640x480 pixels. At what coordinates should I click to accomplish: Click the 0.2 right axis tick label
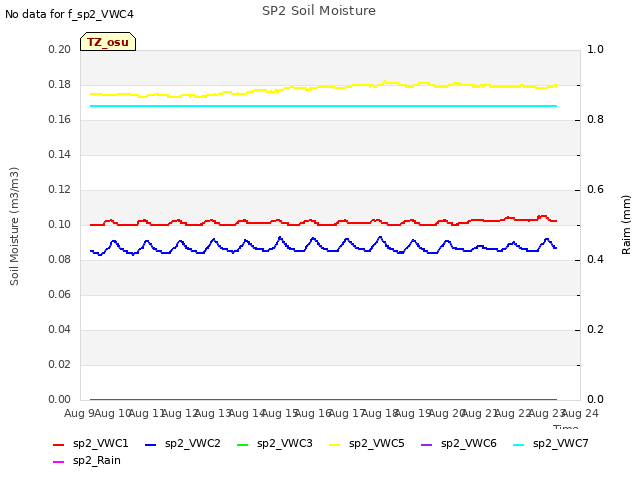(x=595, y=329)
